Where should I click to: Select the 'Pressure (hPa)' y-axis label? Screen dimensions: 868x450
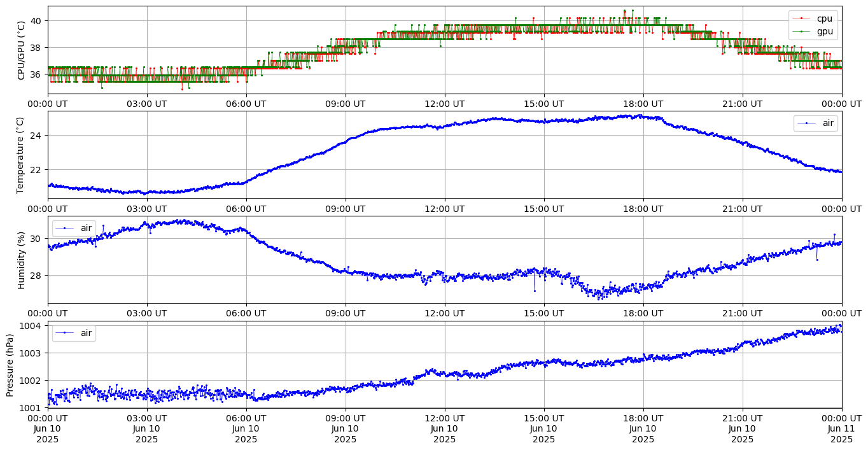[x=10, y=365]
